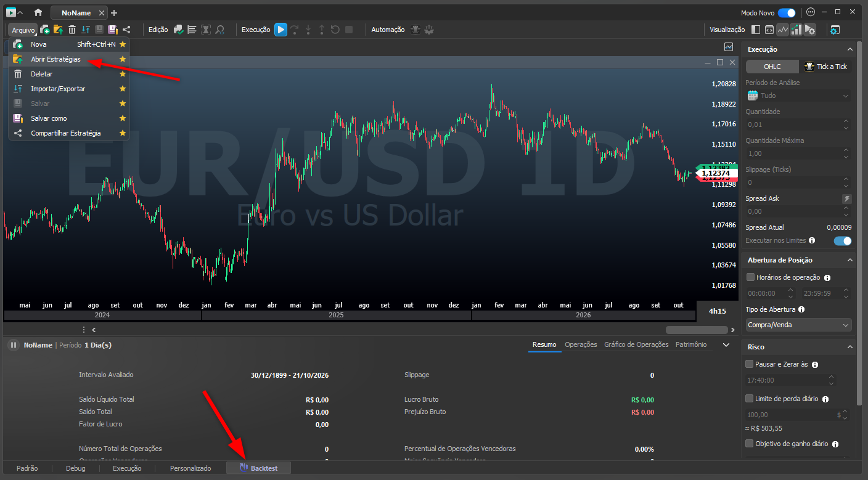Switch to the Operações tab

point(581,344)
